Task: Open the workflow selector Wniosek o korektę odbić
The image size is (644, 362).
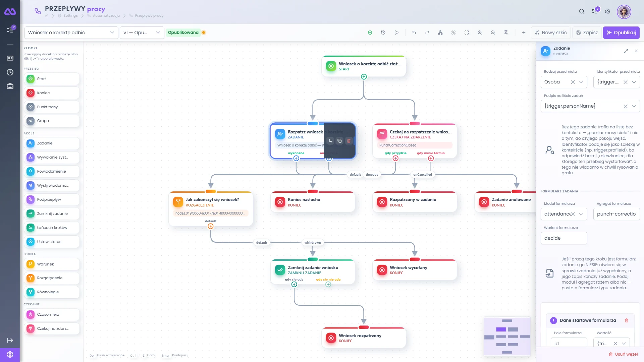Action: [71, 33]
